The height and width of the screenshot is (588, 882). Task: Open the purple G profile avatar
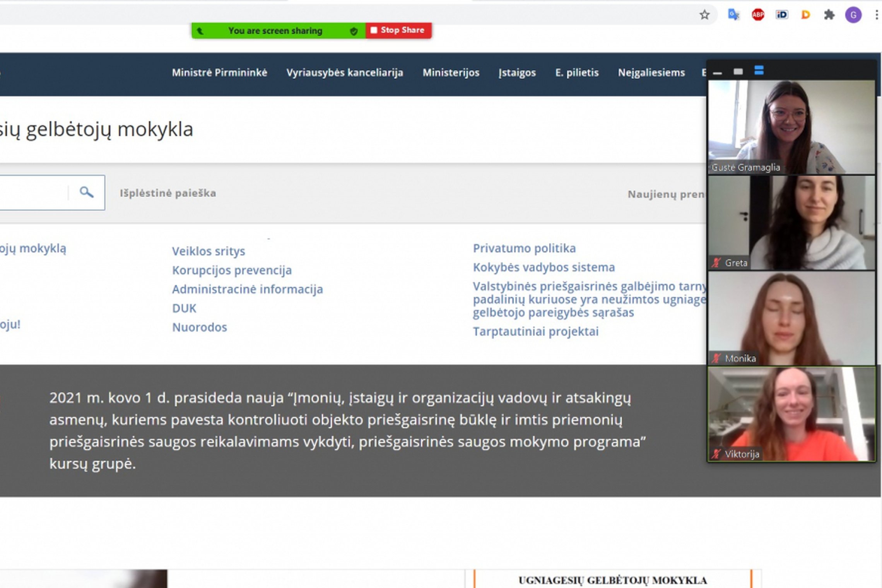[853, 15]
